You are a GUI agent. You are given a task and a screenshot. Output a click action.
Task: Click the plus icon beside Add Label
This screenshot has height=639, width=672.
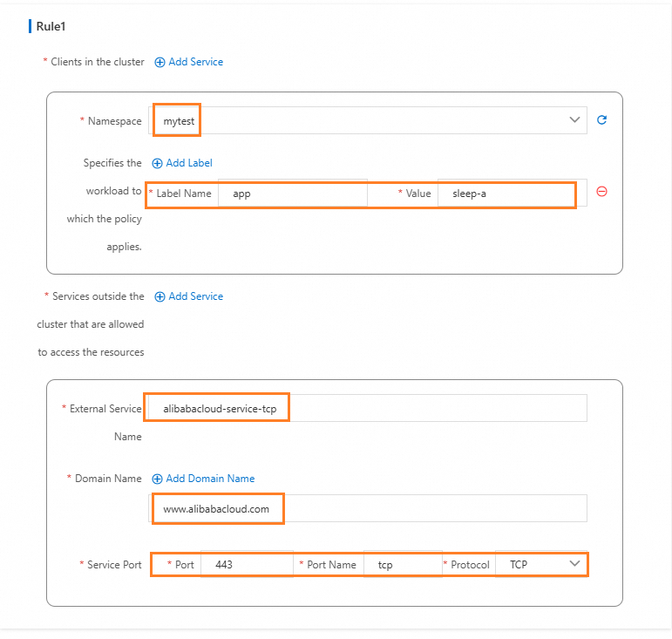(157, 163)
